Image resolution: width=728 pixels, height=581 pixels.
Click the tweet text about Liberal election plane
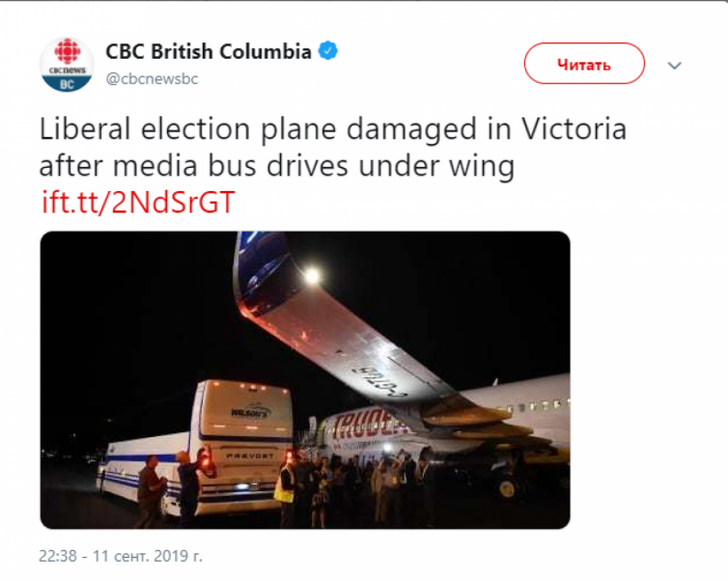pyautogui.click(x=333, y=147)
